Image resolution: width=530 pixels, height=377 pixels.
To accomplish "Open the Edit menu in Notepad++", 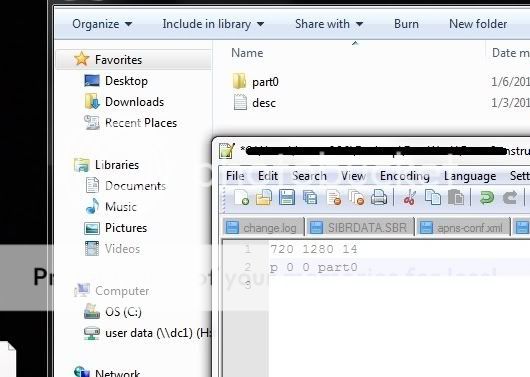I will click(268, 176).
